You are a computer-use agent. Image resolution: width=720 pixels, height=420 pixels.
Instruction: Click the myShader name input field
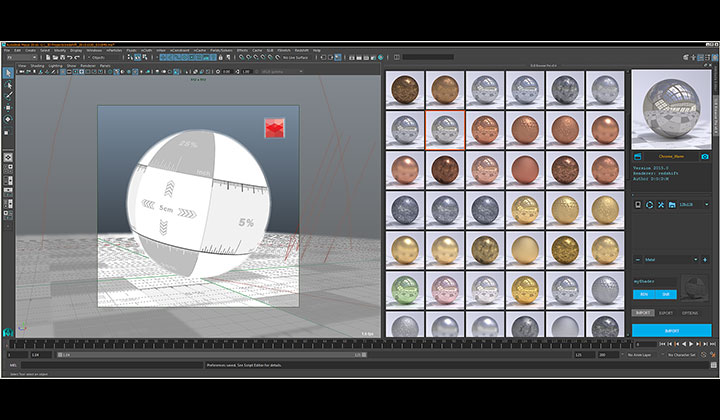coord(655,281)
